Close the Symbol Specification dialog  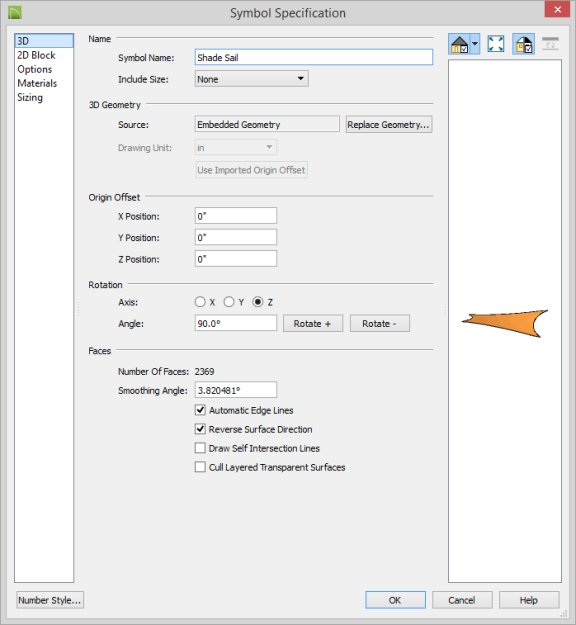pos(557,10)
